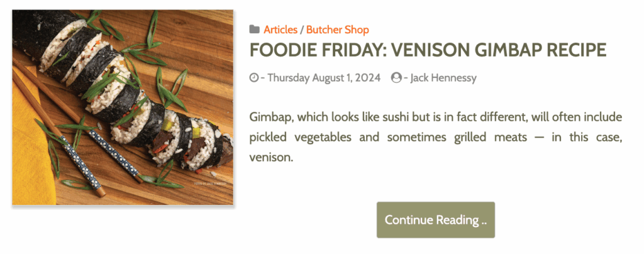Select the author name Jack Hennessy

[443, 78]
